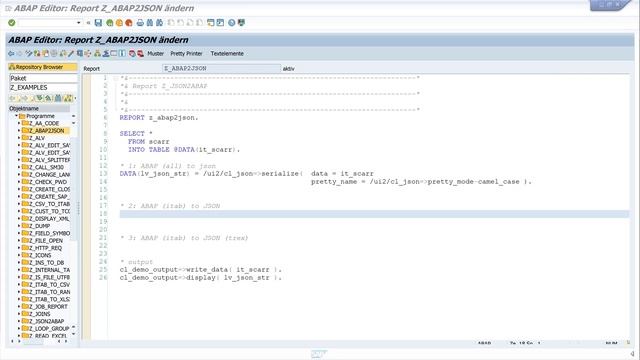Click the Help icon in standard toolbar
Screen dimensions: 640x360
[231, 23]
